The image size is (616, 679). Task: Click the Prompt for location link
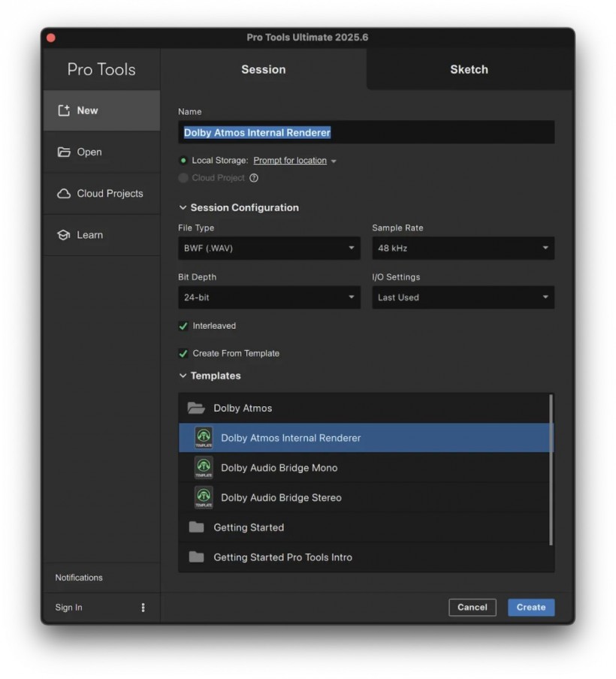coord(290,161)
